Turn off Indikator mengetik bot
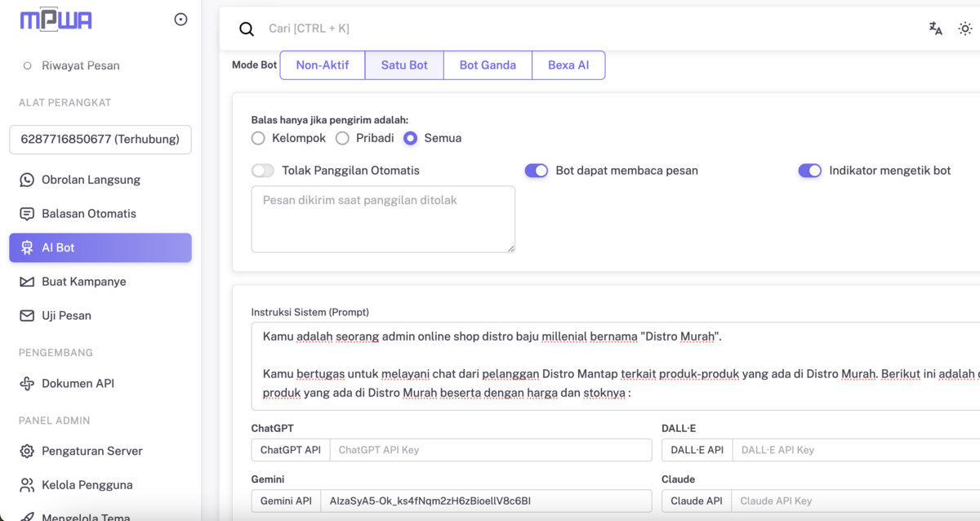 coord(810,171)
